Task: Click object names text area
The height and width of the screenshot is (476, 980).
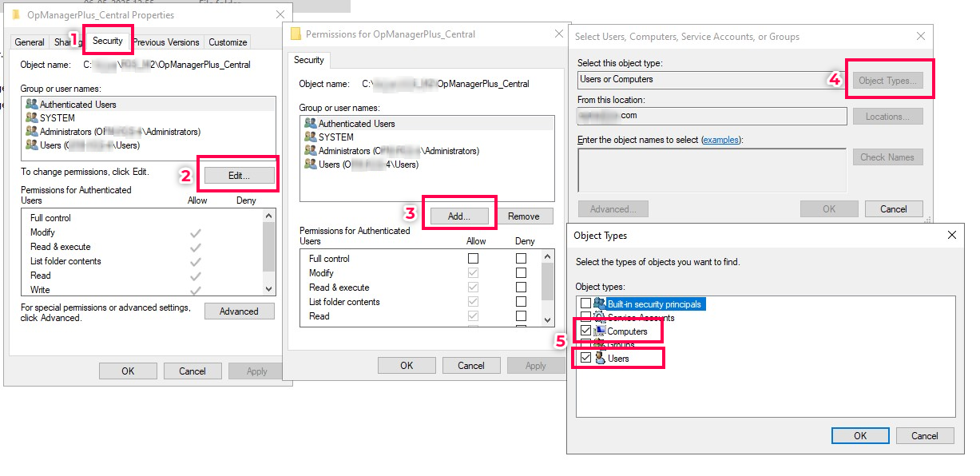Action: click(x=712, y=170)
